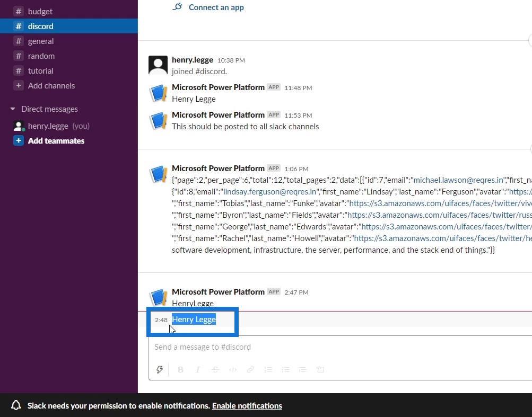This screenshot has height=417, width=532.
Task: Click the 2:48 timestamp on the last message
Action: (161, 320)
